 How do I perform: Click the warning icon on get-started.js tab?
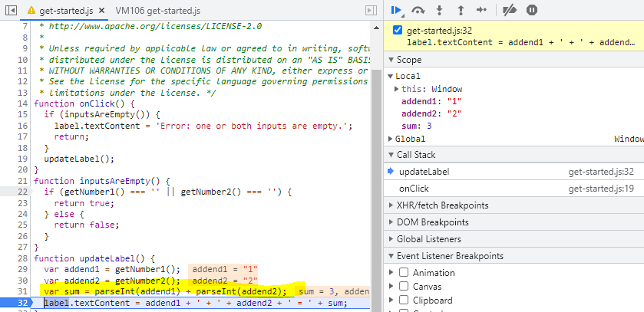click(31, 11)
